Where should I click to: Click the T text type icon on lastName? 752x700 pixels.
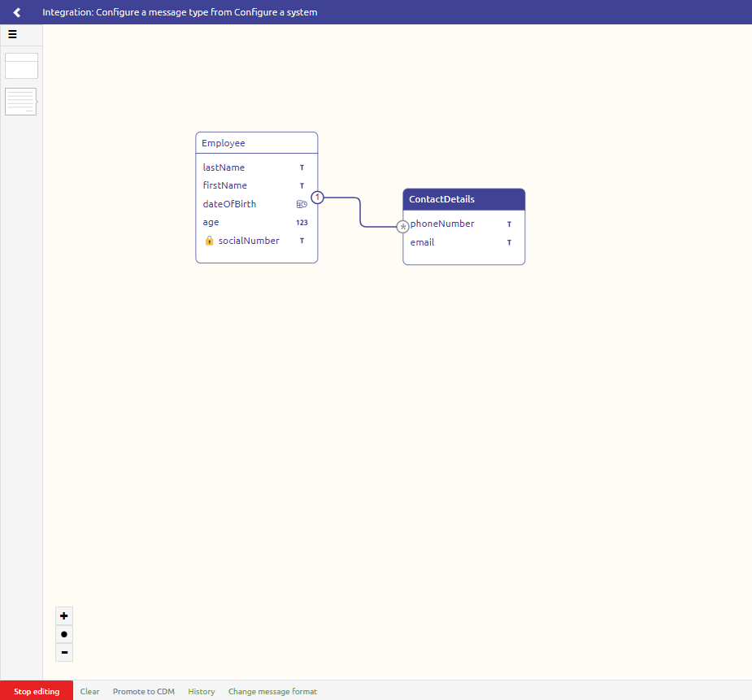[x=302, y=167]
